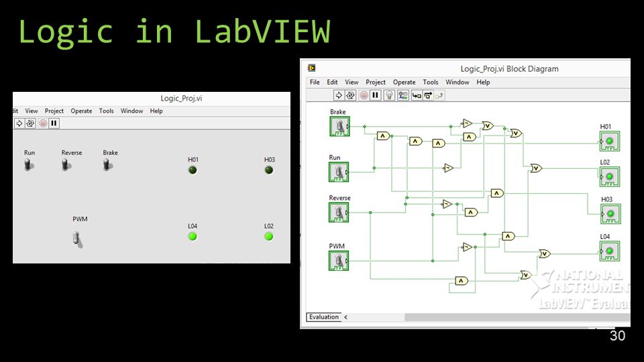Image resolution: width=644 pixels, height=362 pixels.
Task: Open Tools menu in front panel window
Action: [107, 111]
